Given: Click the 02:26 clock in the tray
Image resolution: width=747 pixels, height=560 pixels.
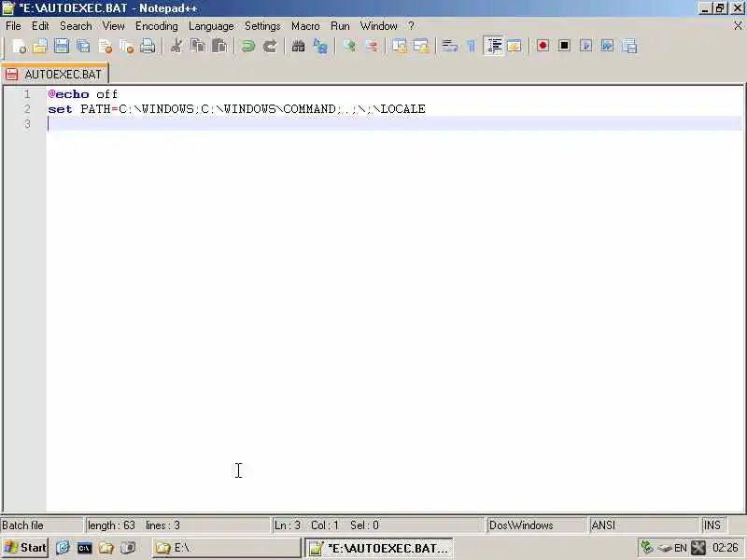Looking at the screenshot, I should pos(726,548).
